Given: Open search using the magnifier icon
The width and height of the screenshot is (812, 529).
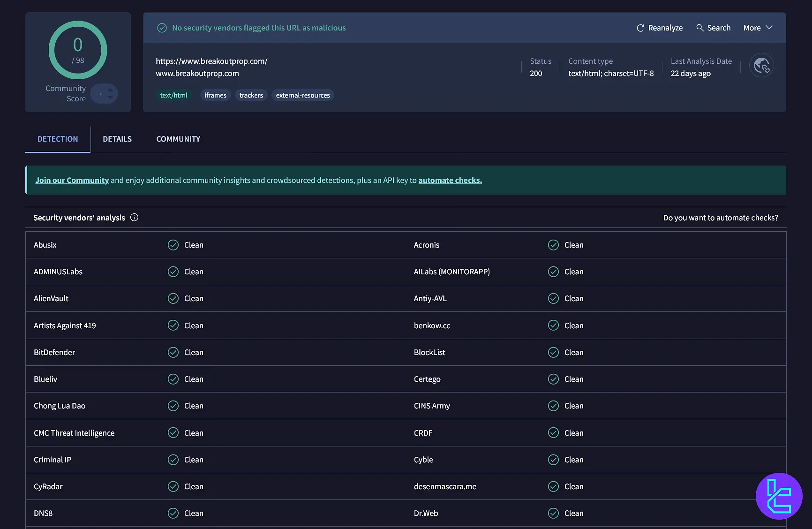Looking at the screenshot, I should [699, 28].
